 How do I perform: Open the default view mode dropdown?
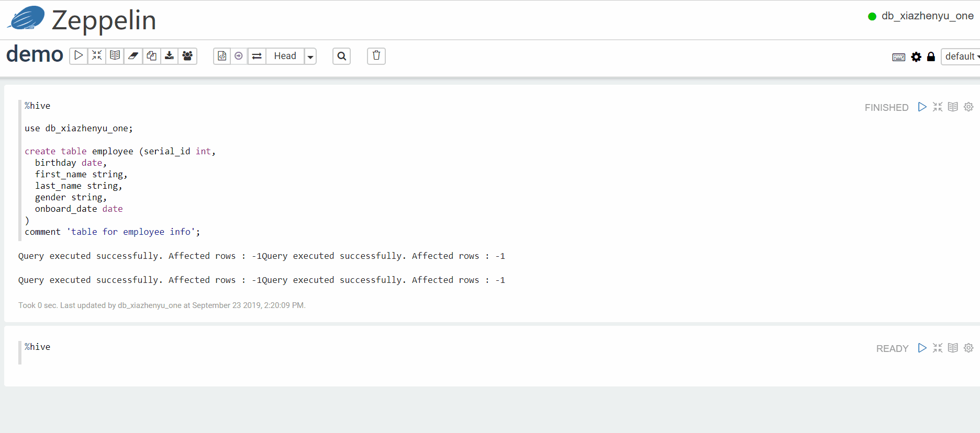click(961, 56)
